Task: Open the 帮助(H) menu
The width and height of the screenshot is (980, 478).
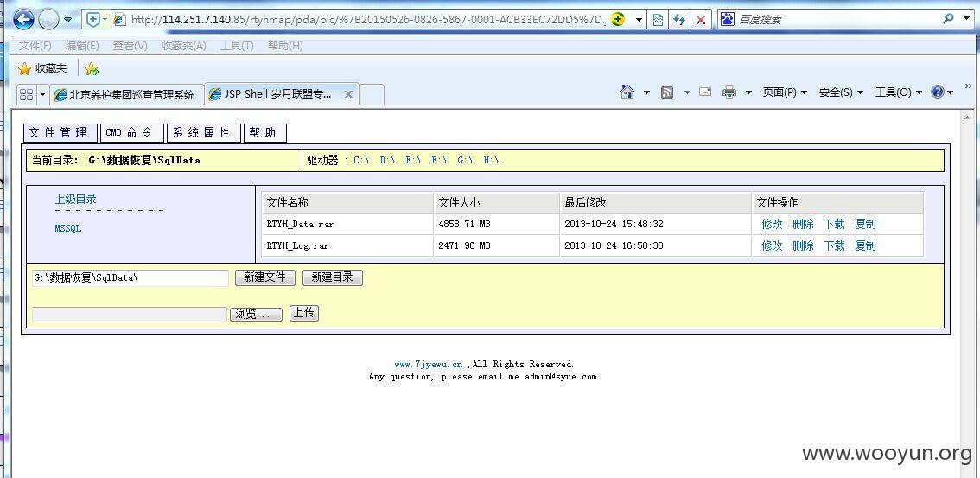Action: pos(285,46)
